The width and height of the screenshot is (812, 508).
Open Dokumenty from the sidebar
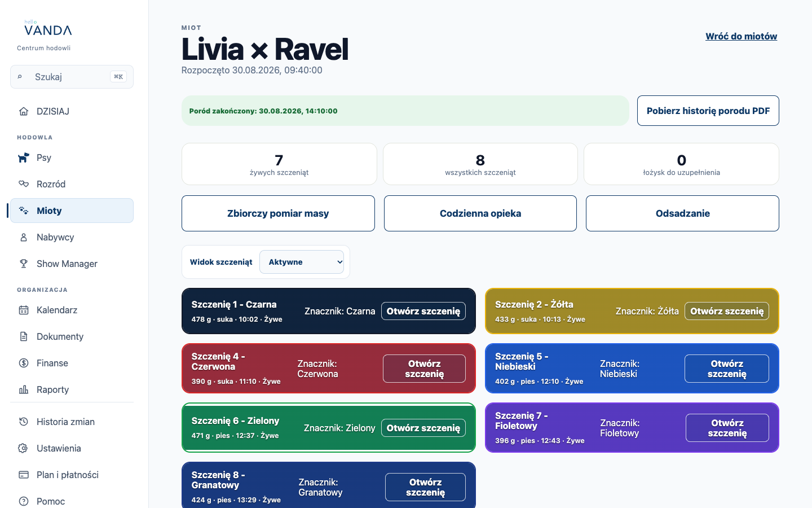tap(72, 336)
